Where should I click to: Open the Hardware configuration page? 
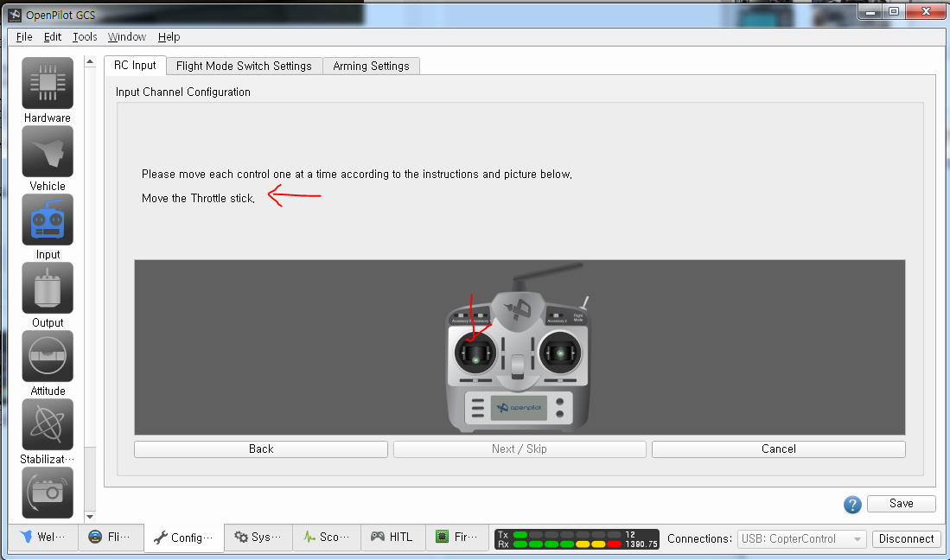(x=48, y=84)
